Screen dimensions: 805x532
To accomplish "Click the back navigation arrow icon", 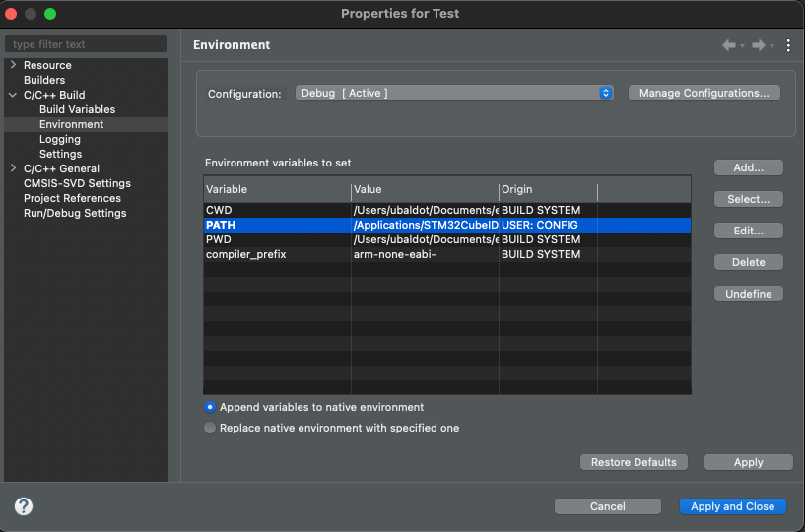I will (x=728, y=45).
